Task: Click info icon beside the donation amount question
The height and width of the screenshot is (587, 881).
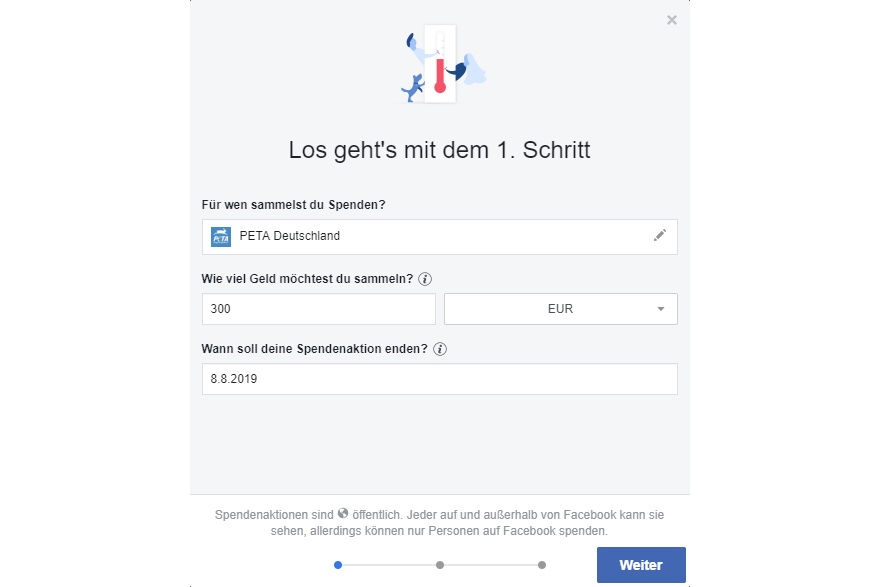Action: [425, 279]
